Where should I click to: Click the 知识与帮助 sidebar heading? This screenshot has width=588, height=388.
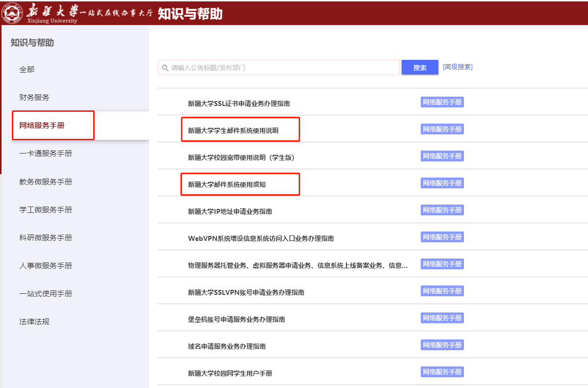point(32,43)
